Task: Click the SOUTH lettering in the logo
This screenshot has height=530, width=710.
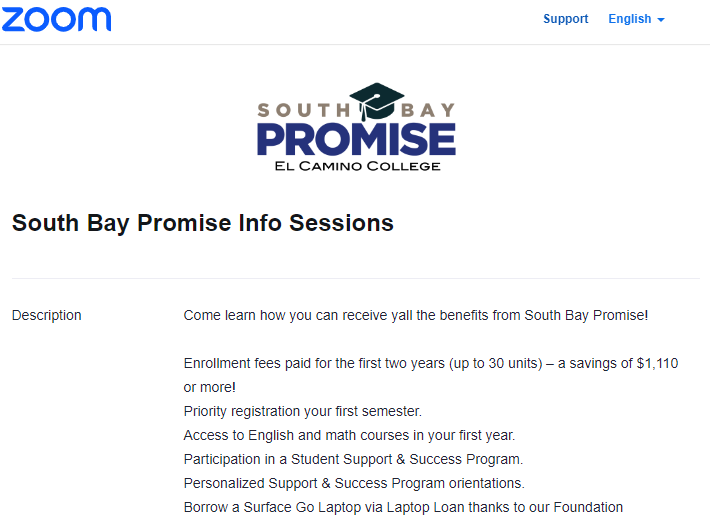Action: tap(303, 110)
